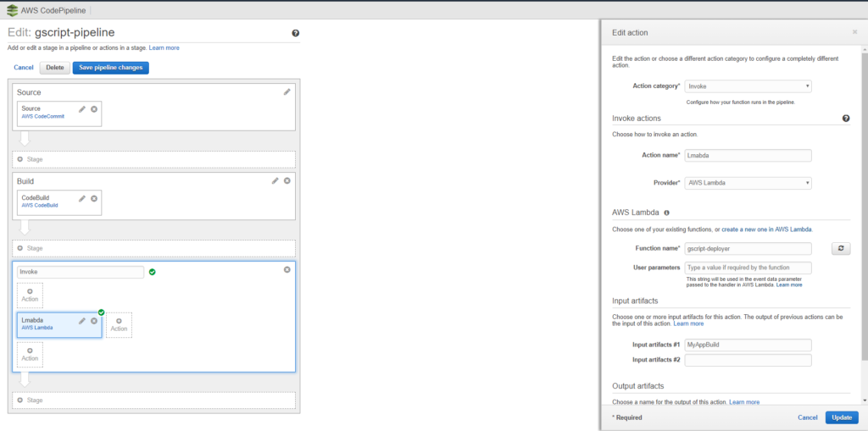Open 'create a new one in AWS Lambda' link

click(767, 229)
